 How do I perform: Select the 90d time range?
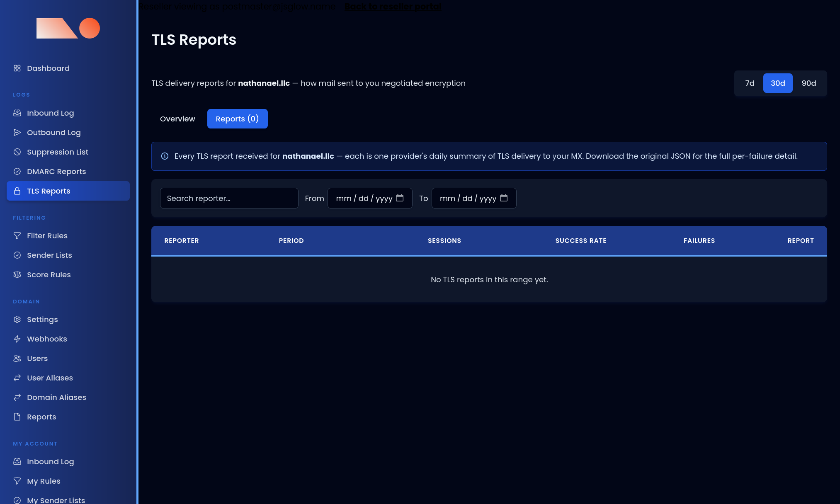point(809,83)
